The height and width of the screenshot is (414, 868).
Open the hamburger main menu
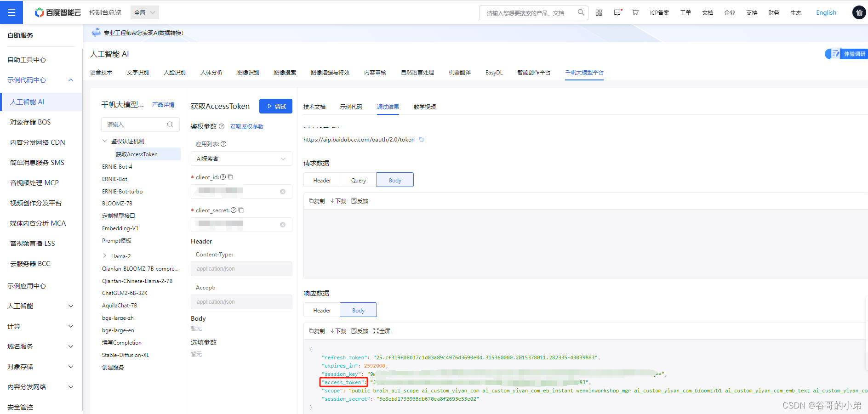tap(11, 12)
